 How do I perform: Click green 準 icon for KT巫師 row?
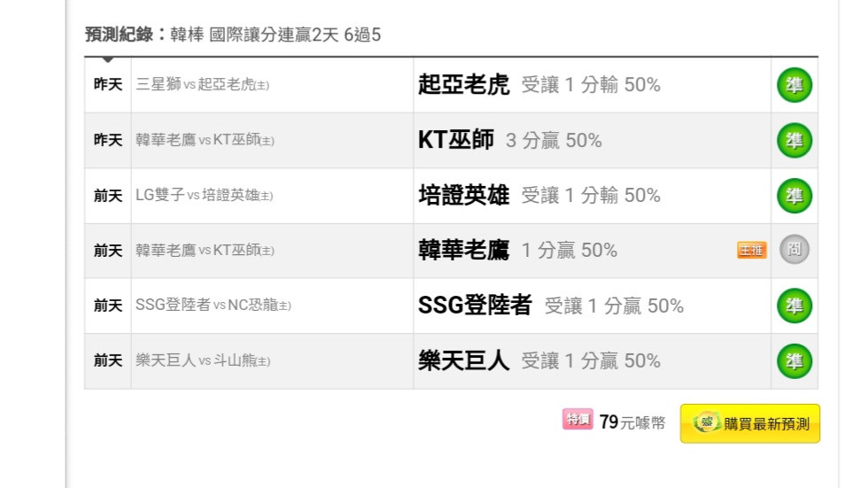click(x=794, y=140)
